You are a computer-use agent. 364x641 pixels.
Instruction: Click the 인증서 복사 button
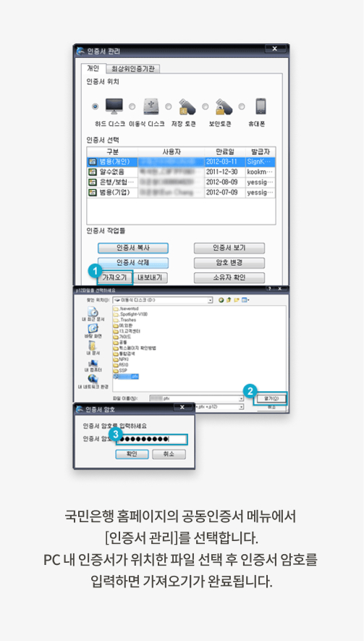(132, 248)
